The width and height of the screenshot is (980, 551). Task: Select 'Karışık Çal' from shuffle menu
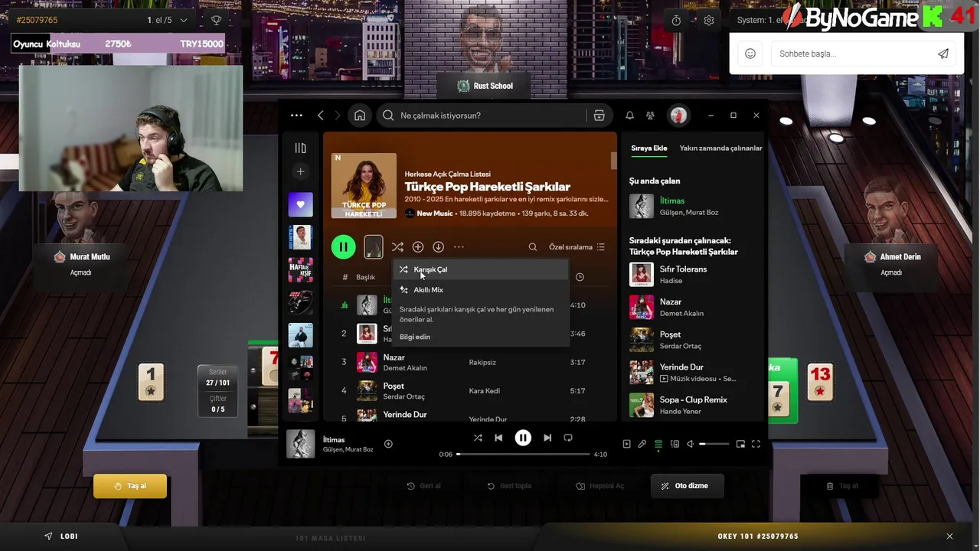[481, 269]
